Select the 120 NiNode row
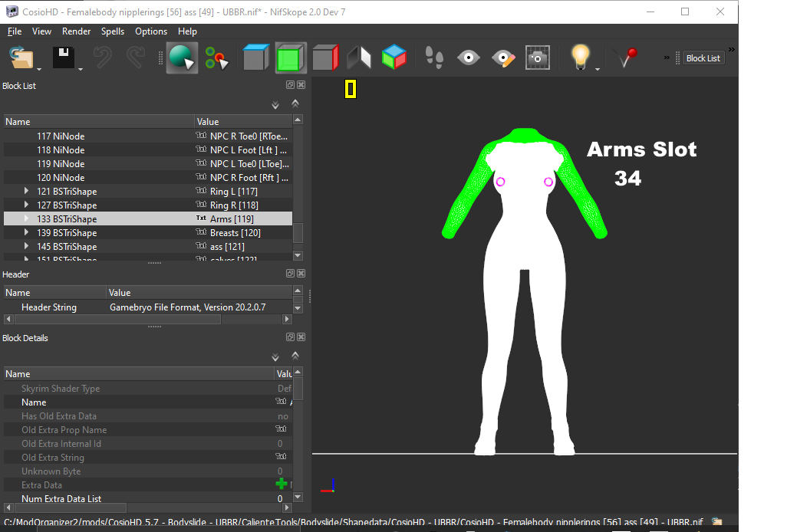 (148, 177)
